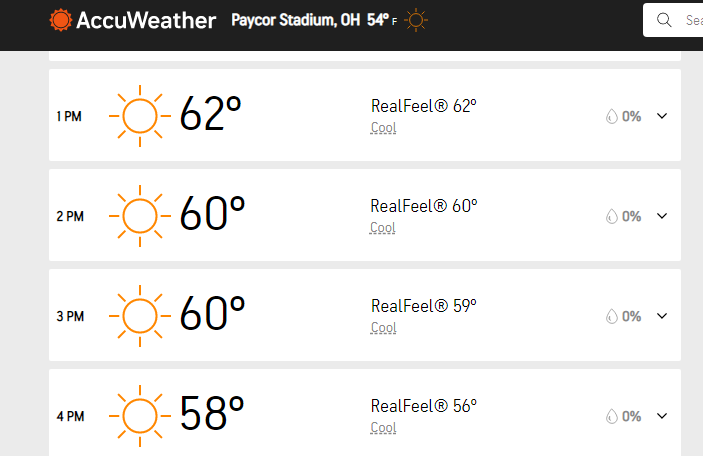Click the AccuWeather wordmark text
Image resolution: width=703 pixels, height=456 pixels.
point(146,21)
